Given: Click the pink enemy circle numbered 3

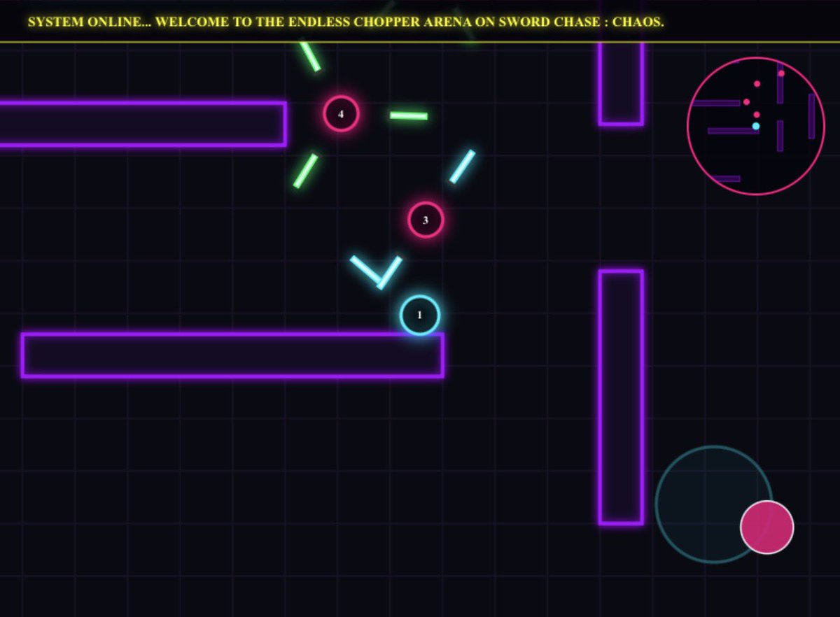Looking at the screenshot, I should (426, 220).
